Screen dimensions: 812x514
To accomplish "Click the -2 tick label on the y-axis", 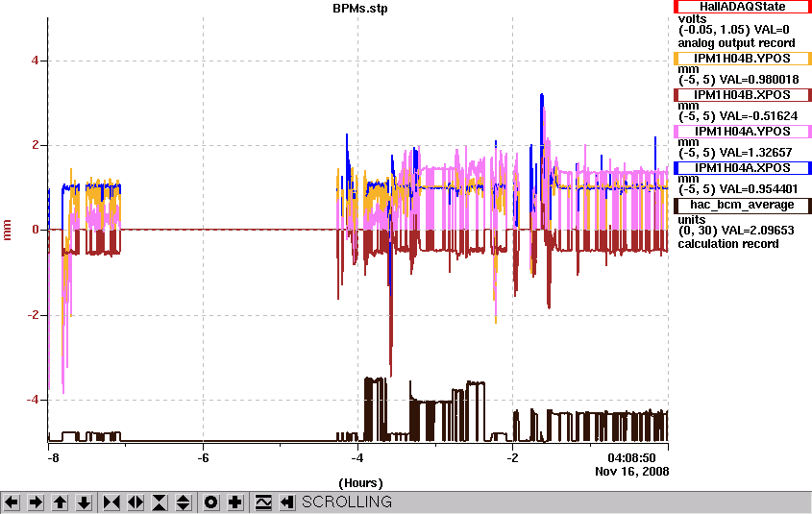I will [x=33, y=315].
